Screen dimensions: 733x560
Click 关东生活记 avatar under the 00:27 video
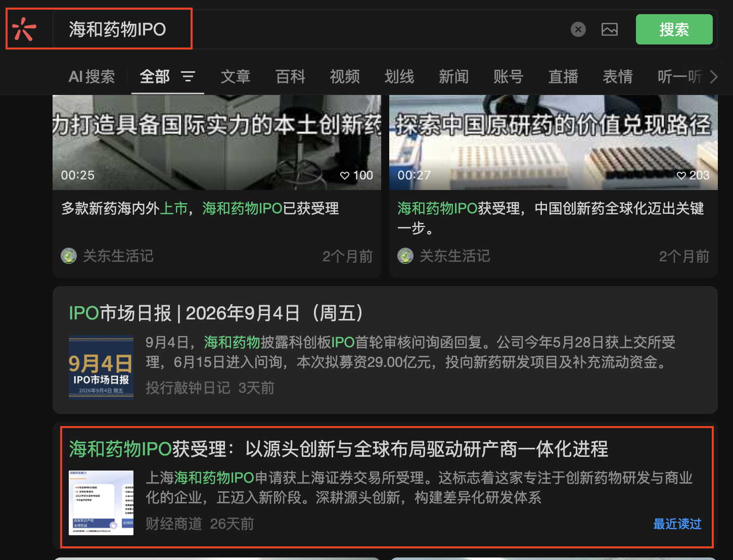405,256
